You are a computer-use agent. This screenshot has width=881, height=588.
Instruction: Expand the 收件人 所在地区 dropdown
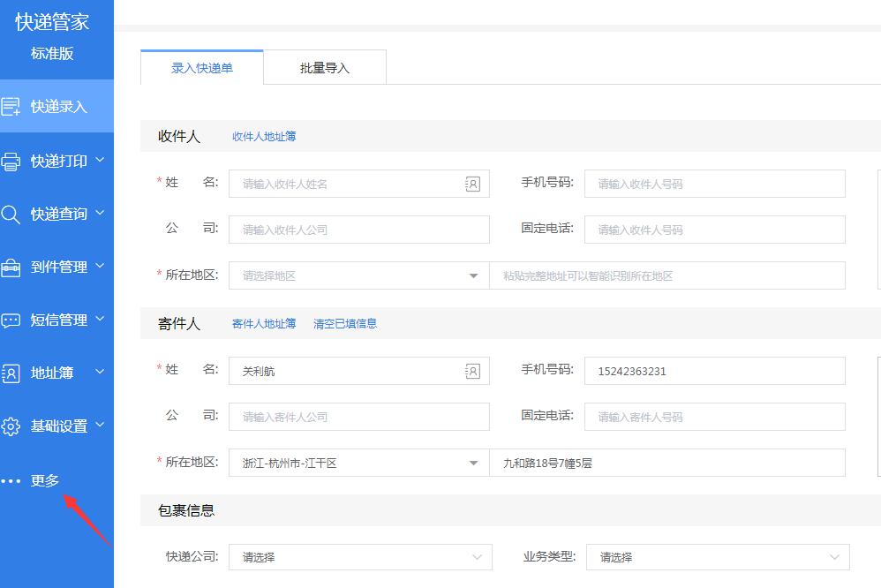473,275
